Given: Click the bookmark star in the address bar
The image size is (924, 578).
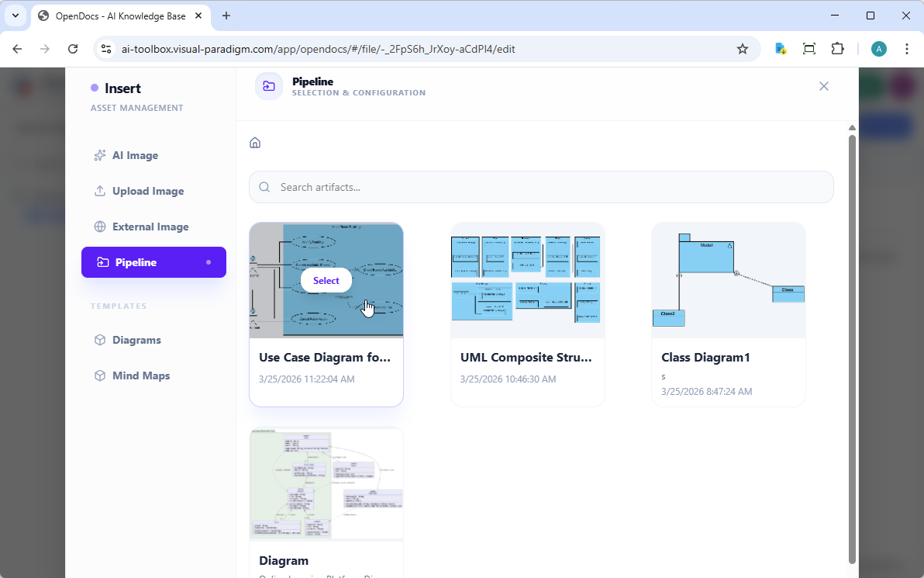Looking at the screenshot, I should [743, 48].
